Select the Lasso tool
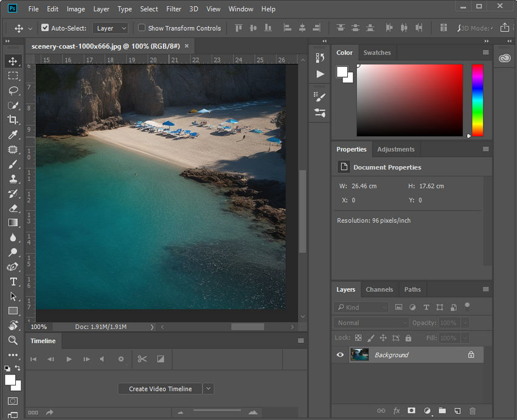Screen dimensions: 517x420 pyautogui.click(x=13, y=91)
